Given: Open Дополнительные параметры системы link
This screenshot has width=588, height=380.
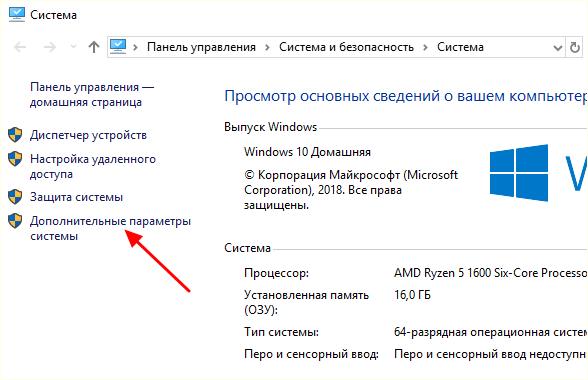Looking at the screenshot, I should pyautogui.click(x=110, y=228).
